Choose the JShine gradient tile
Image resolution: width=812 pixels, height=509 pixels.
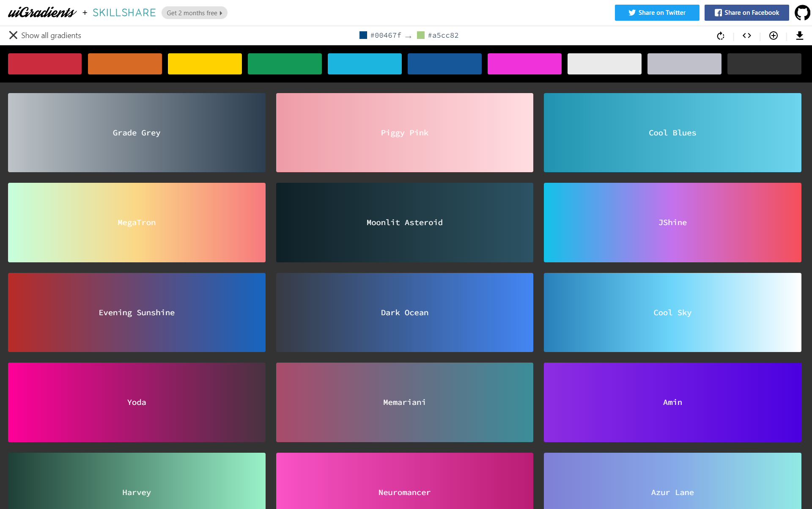[x=672, y=223]
